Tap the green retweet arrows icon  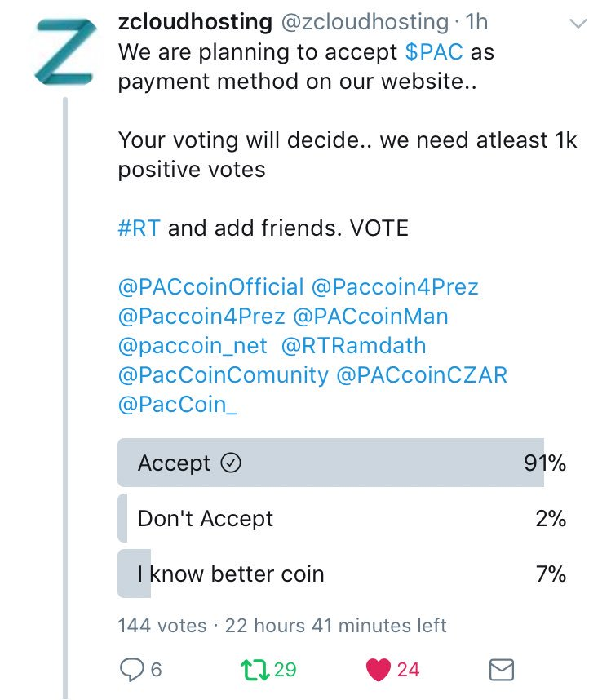[x=255, y=670]
